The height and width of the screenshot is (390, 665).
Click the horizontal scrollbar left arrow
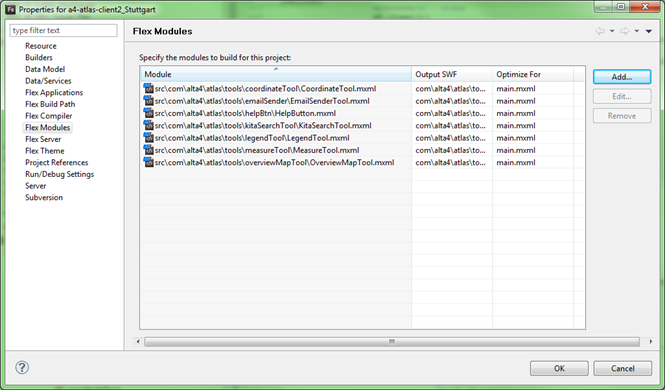pyautogui.click(x=138, y=341)
